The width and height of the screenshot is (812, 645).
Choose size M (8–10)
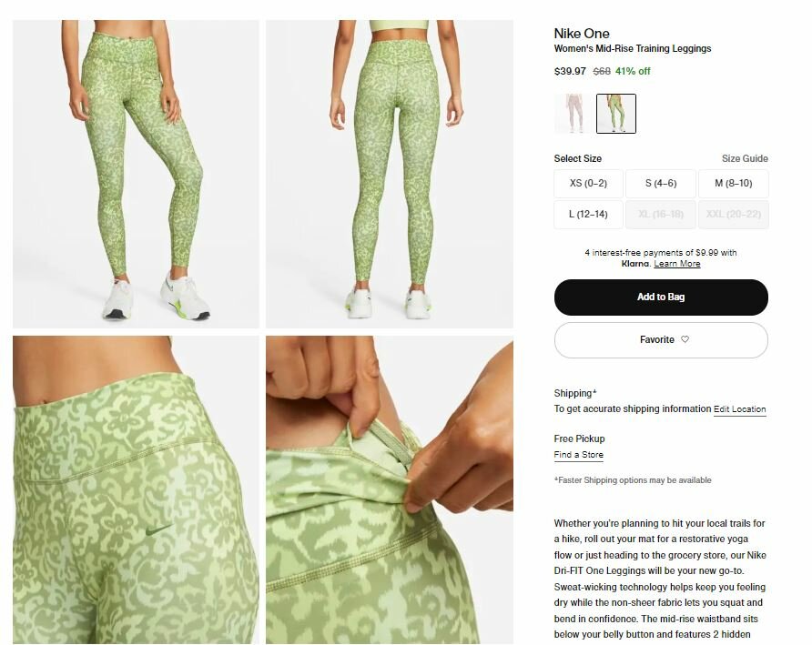[x=734, y=183]
